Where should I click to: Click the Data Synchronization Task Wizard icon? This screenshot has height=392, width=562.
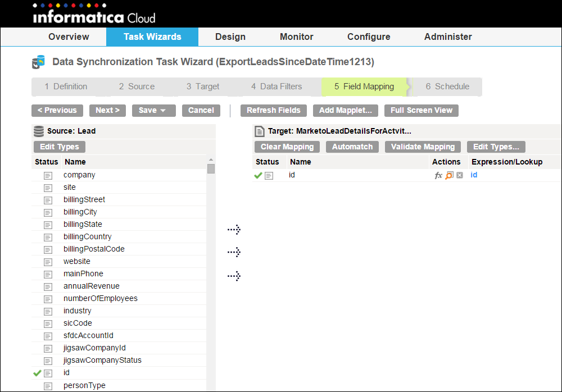click(x=38, y=62)
